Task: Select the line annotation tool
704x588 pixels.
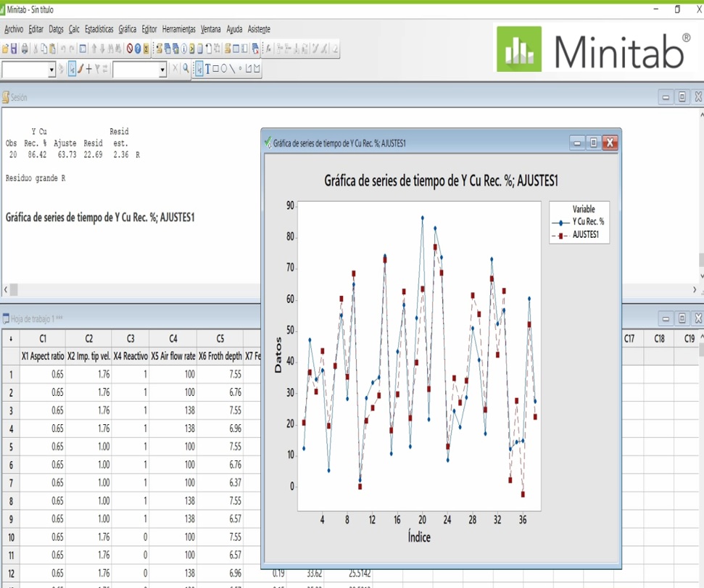Action: point(232,69)
